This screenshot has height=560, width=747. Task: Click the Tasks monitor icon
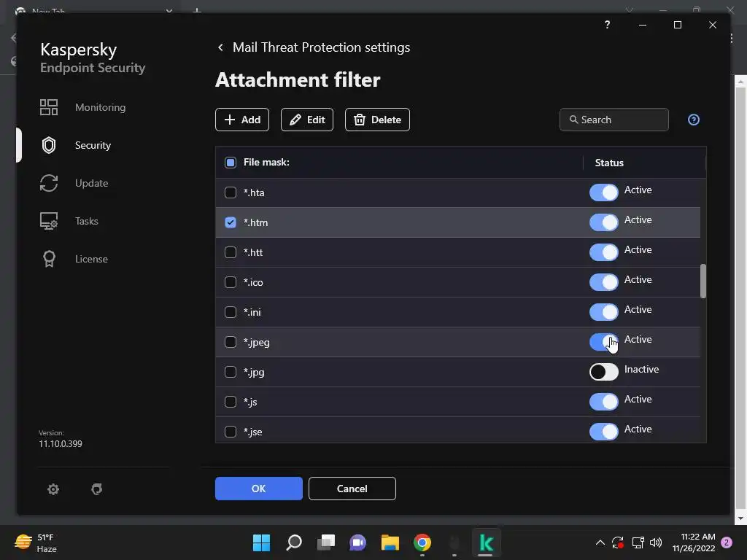pos(49,221)
